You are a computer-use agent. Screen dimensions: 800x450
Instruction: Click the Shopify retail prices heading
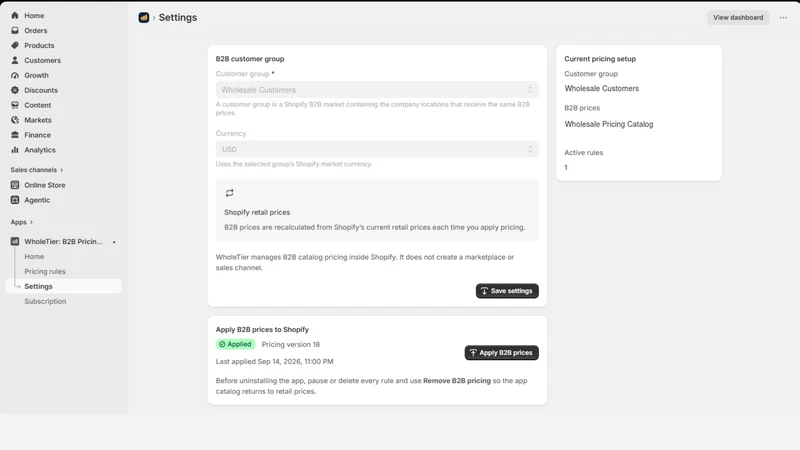257,212
